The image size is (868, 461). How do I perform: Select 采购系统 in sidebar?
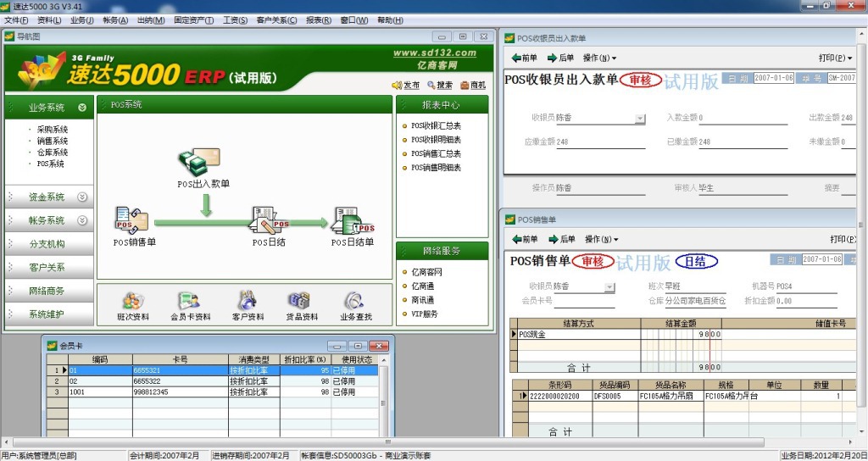pos(52,130)
